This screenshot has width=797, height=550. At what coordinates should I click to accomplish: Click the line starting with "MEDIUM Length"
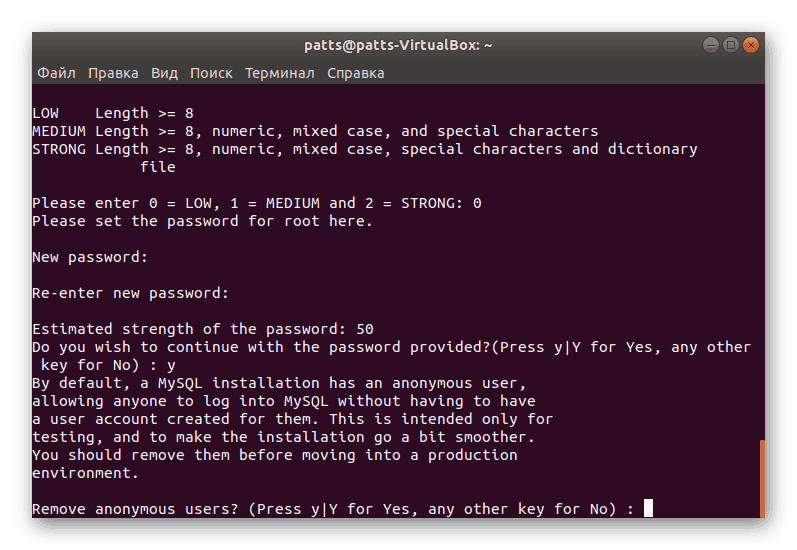(315, 131)
